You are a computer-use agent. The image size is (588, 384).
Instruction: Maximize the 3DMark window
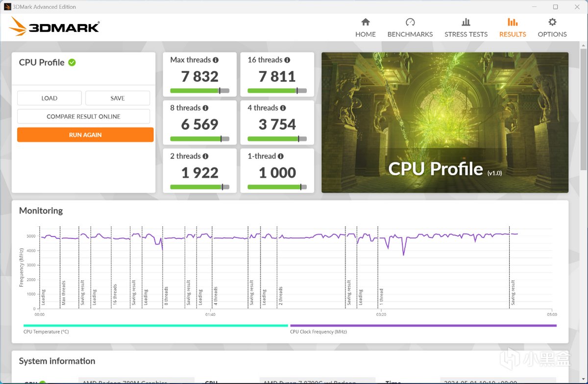point(555,7)
